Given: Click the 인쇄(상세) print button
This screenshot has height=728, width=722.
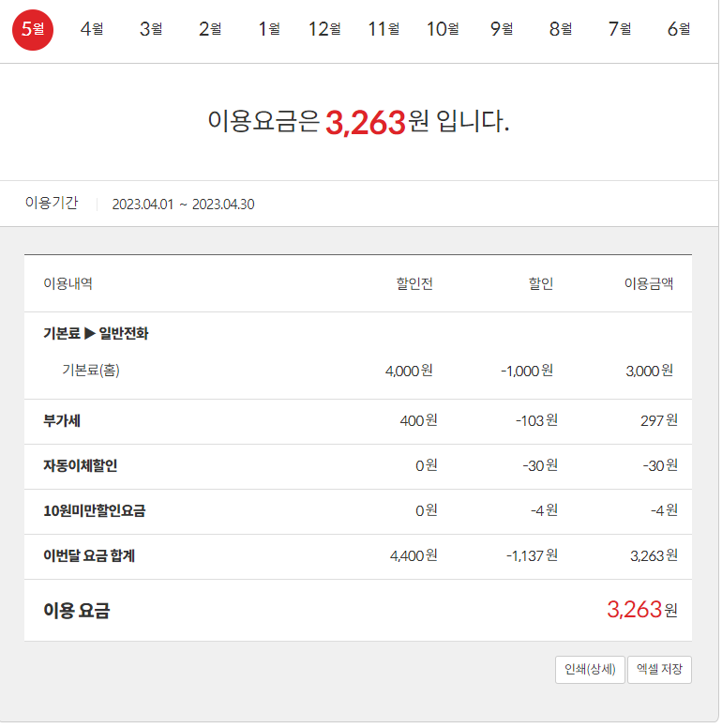Looking at the screenshot, I should click(590, 670).
